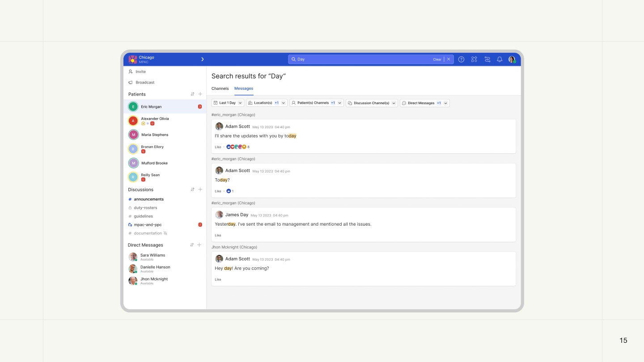The image size is (644, 362).
Task: Open the workflow settings icon beside the bell
Action: click(487, 59)
